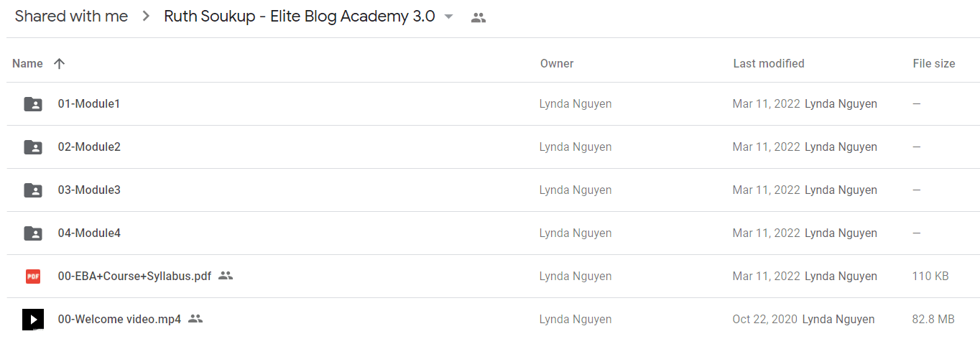This screenshot has height=339, width=980.
Task: Click the shared people icon beside the folder title
Action: pyautogui.click(x=479, y=18)
